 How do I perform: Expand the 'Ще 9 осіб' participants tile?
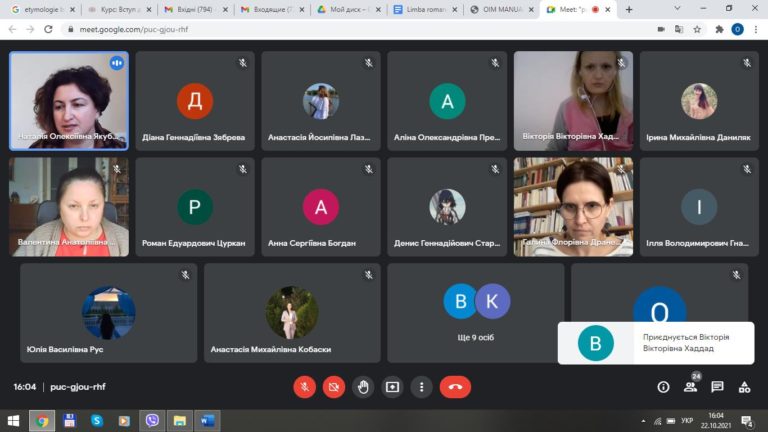click(x=475, y=312)
